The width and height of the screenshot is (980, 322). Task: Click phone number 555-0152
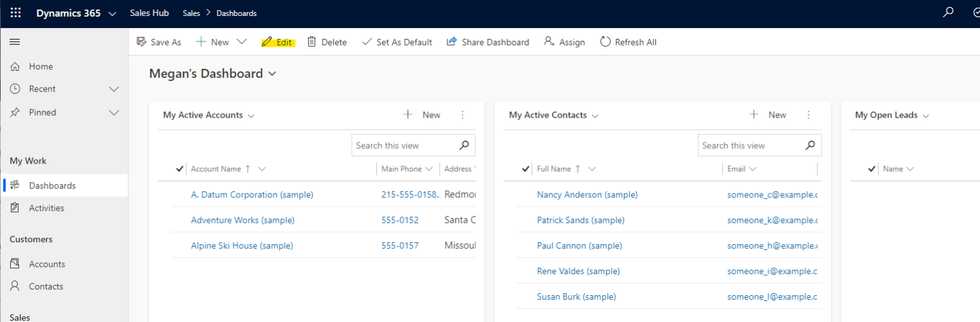pyautogui.click(x=400, y=220)
